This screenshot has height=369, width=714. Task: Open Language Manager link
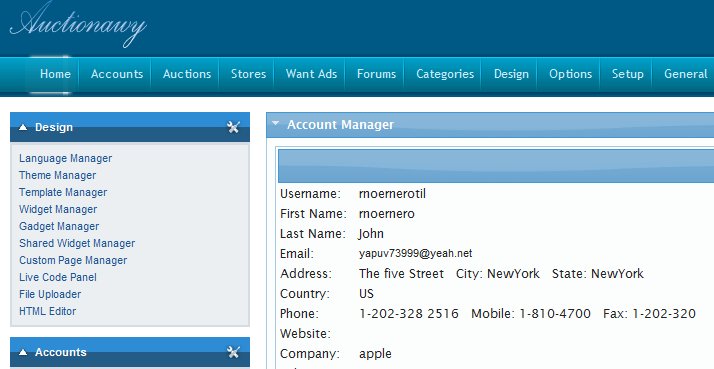[66, 158]
